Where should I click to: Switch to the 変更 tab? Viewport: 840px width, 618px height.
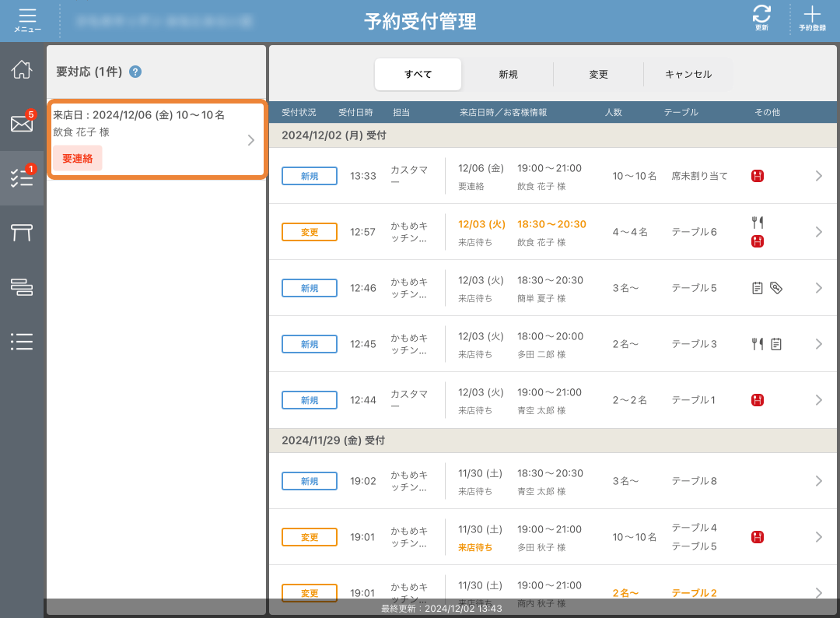pos(598,75)
